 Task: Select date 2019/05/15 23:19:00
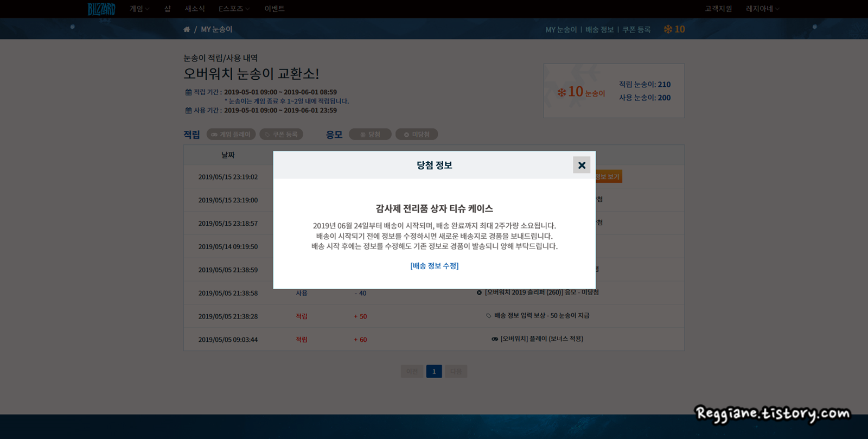point(228,200)
